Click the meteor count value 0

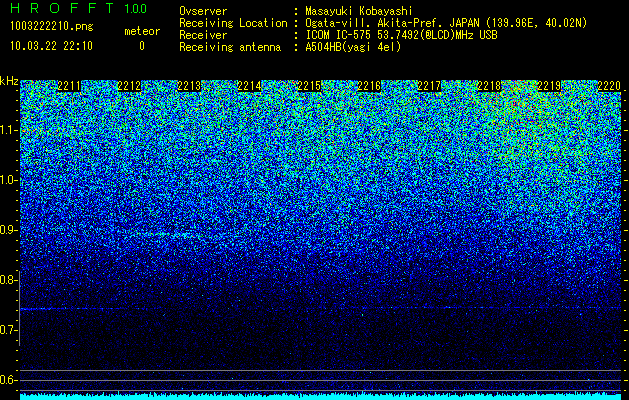142,46
